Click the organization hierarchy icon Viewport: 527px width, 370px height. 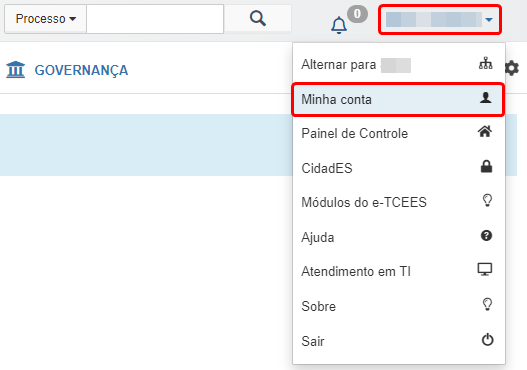click(486, 63)
